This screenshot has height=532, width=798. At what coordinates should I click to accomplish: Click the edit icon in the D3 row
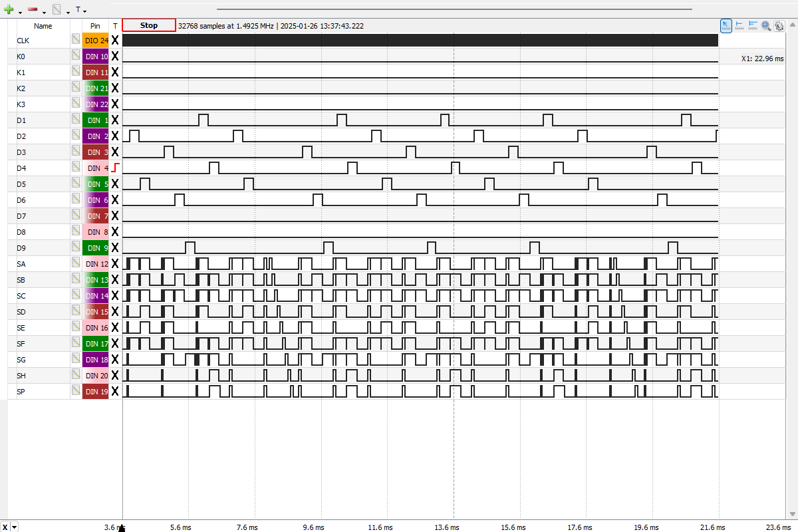pos(76,152)
